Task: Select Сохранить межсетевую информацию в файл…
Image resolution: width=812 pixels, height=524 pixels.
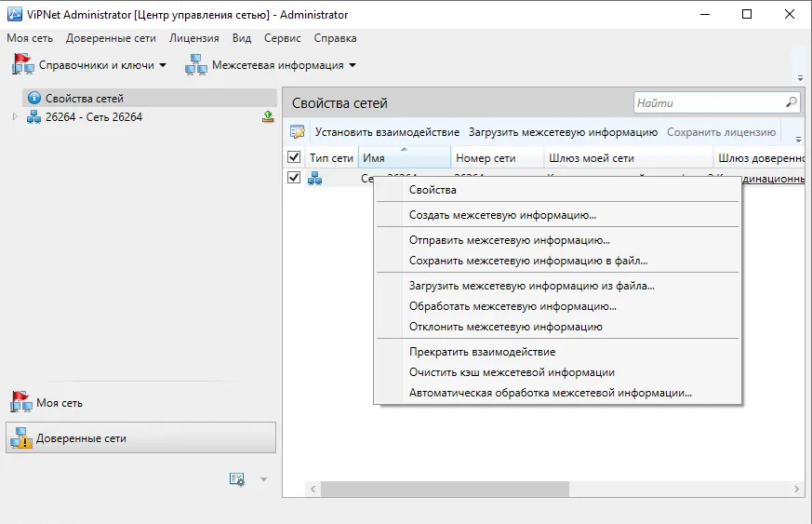Action: 557,261
